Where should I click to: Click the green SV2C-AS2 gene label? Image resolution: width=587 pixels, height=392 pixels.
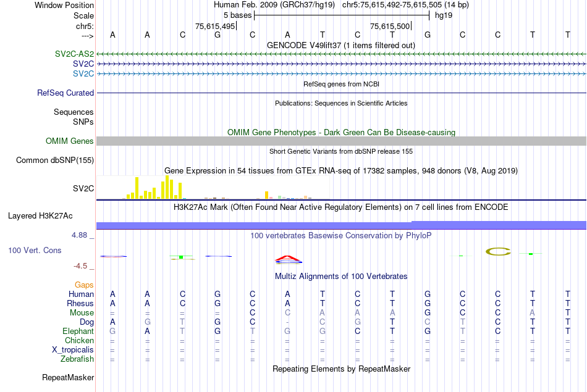[x=74, y=54]
